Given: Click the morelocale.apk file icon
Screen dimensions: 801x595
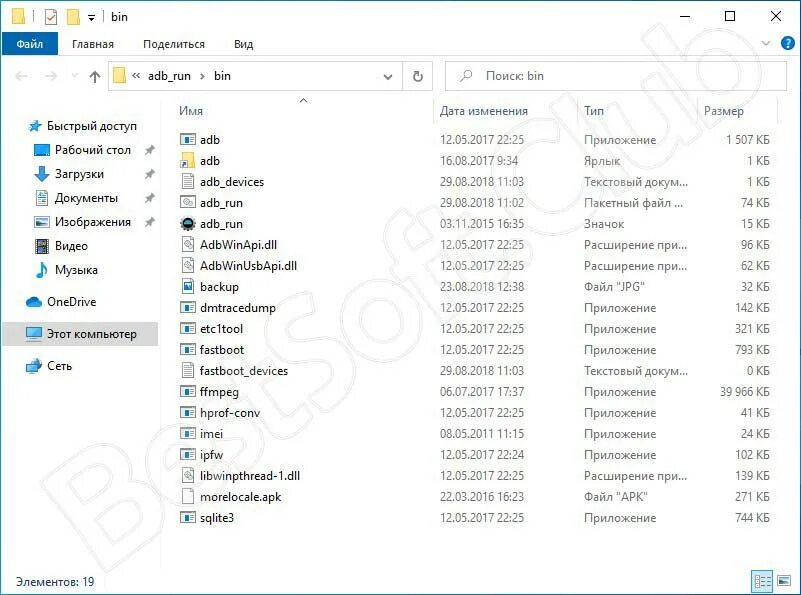Looking at the screenshot, I should point(188,496).
